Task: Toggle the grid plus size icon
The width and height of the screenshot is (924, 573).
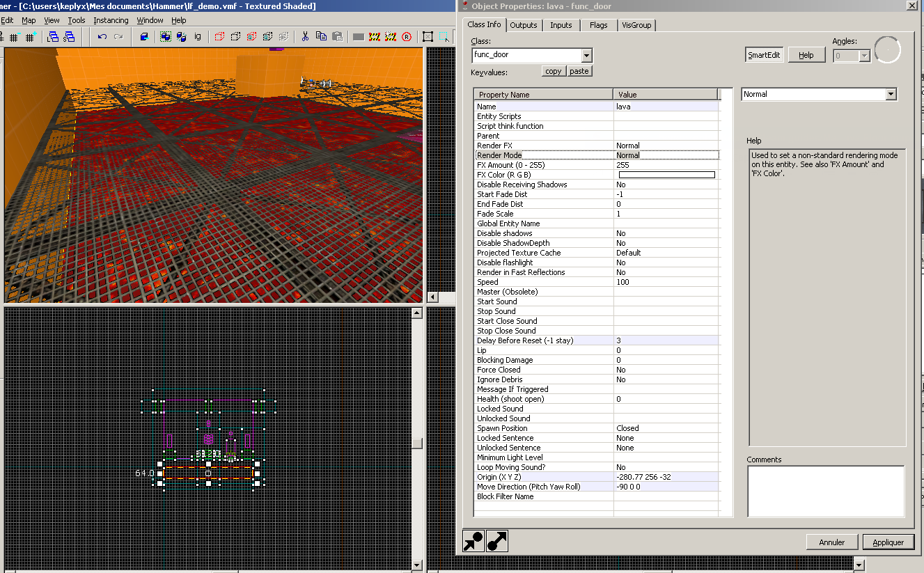Action: pos(30,37)
